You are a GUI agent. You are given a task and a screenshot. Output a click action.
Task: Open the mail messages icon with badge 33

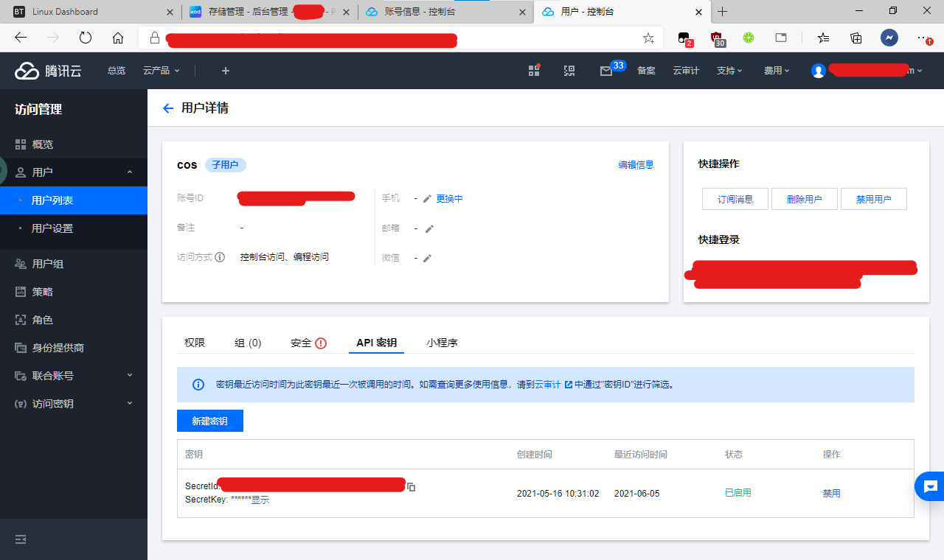tap(606, 71)
